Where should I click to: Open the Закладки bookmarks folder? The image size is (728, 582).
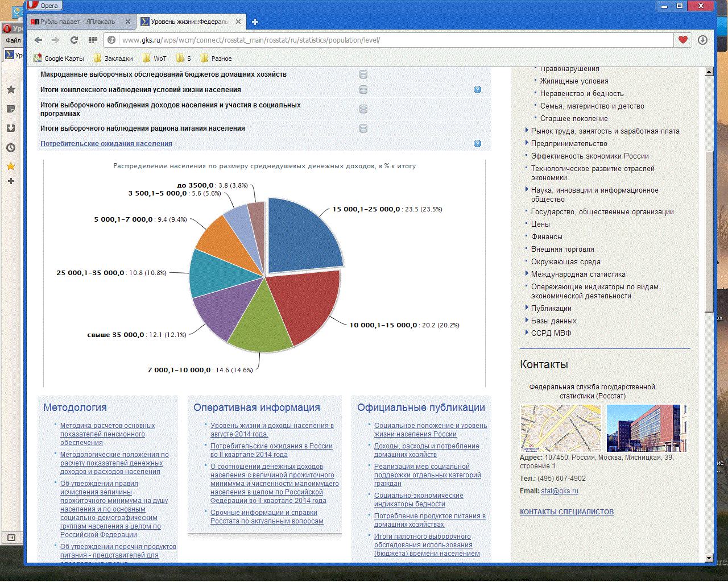point(113,58)
